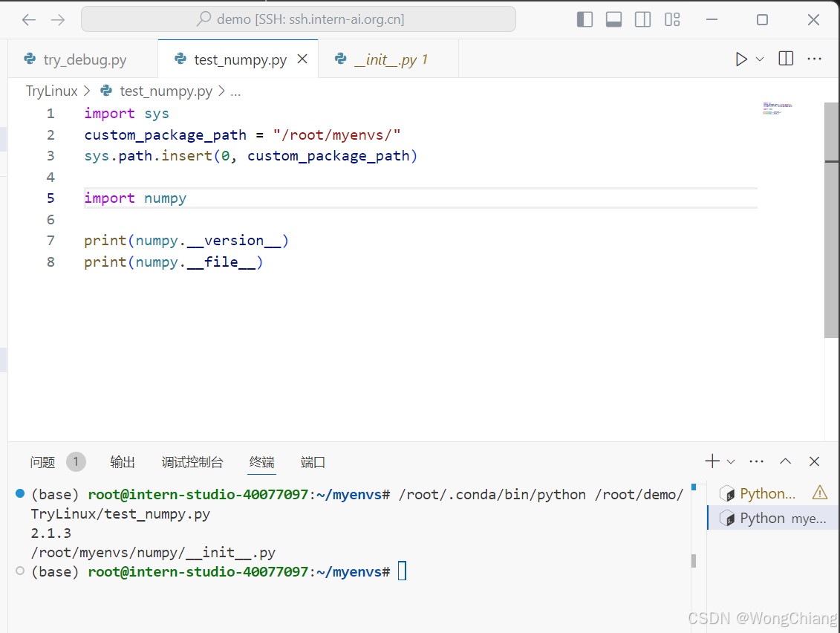This screenshot has width=840, height=633.
Task: Toggle the secondary side bar layout icon
Action: tap(642, 20)
